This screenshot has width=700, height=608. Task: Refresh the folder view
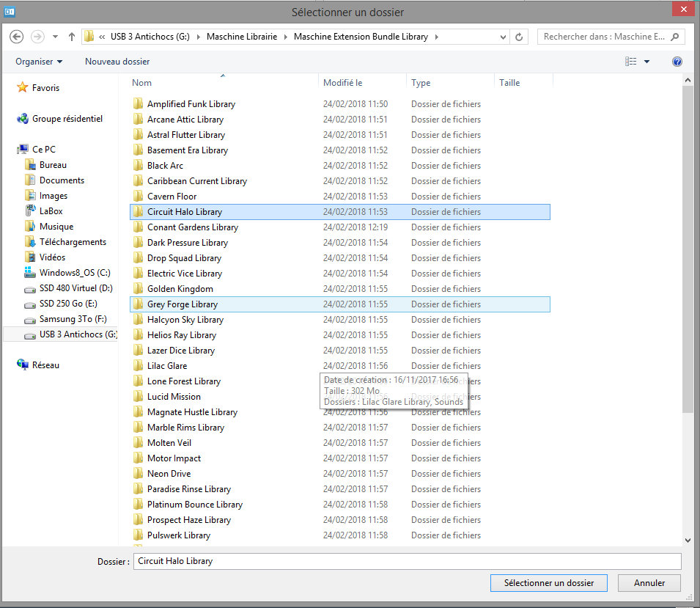pyautogui.click(x=519, y=37)
